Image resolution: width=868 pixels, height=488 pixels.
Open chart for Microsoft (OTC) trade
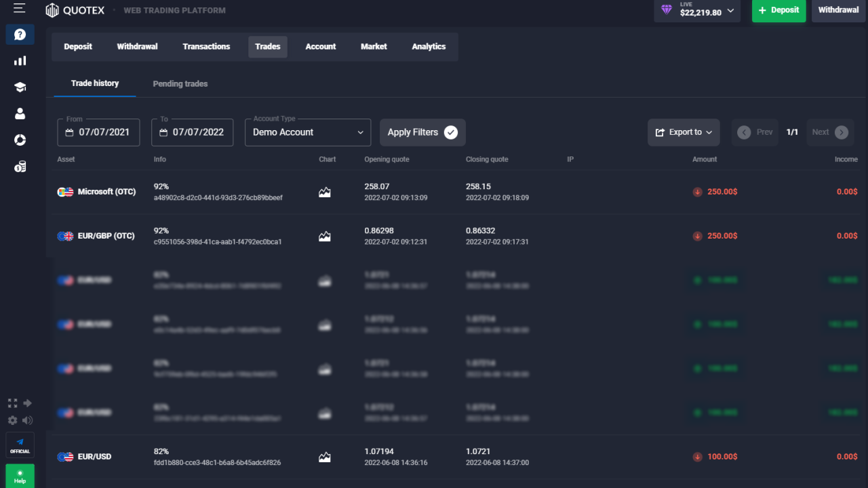325,192
